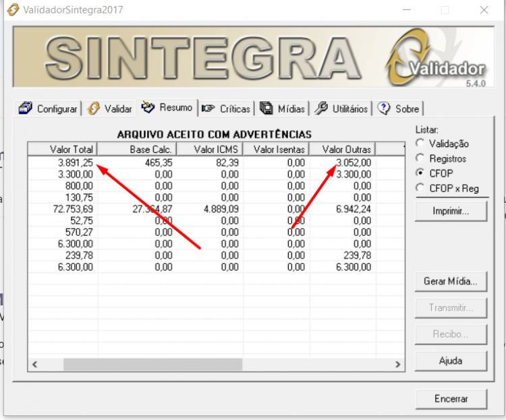Click the Críticas pointing-hand icon
506x420 pixels.
(208, 109)
